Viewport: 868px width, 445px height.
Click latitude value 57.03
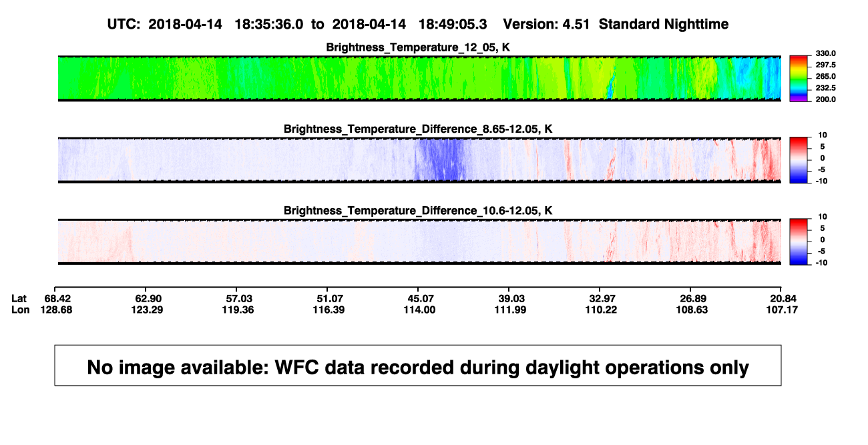click(x=239, y=298)
